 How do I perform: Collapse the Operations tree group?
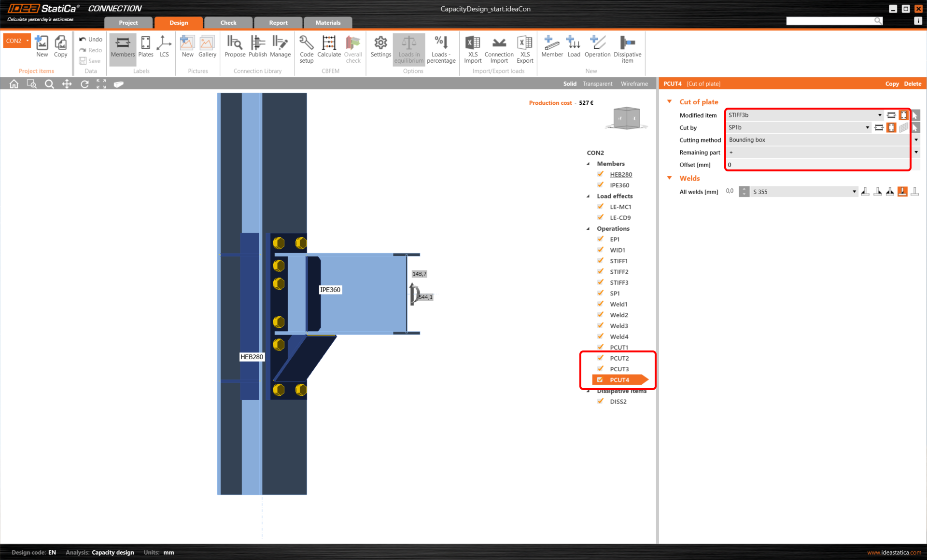tap(588, 229)
